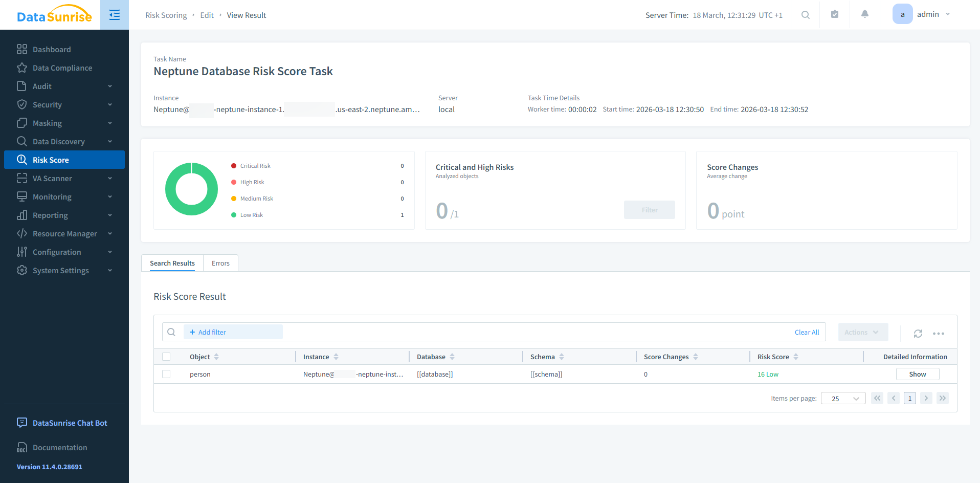The width and height of the screenshot is (980, 483).
Task: Select the header checkbox above the results
Action: (x=166, y=356)
